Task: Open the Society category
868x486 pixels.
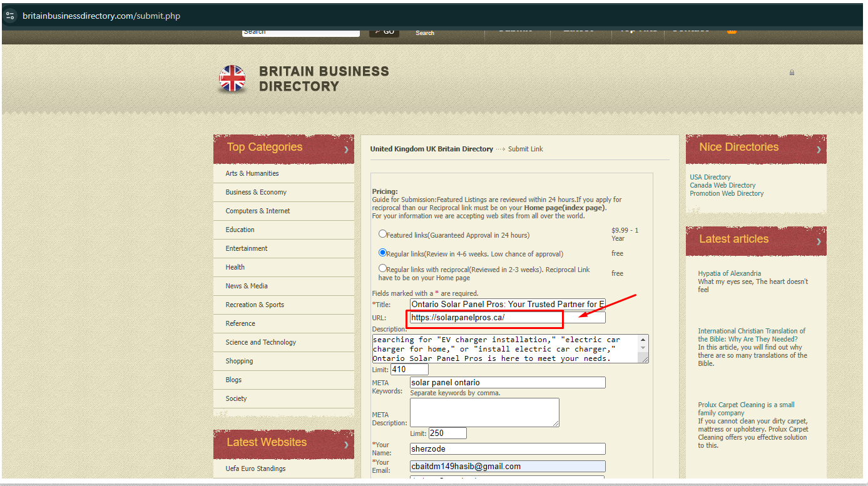Action: point(237,398)
